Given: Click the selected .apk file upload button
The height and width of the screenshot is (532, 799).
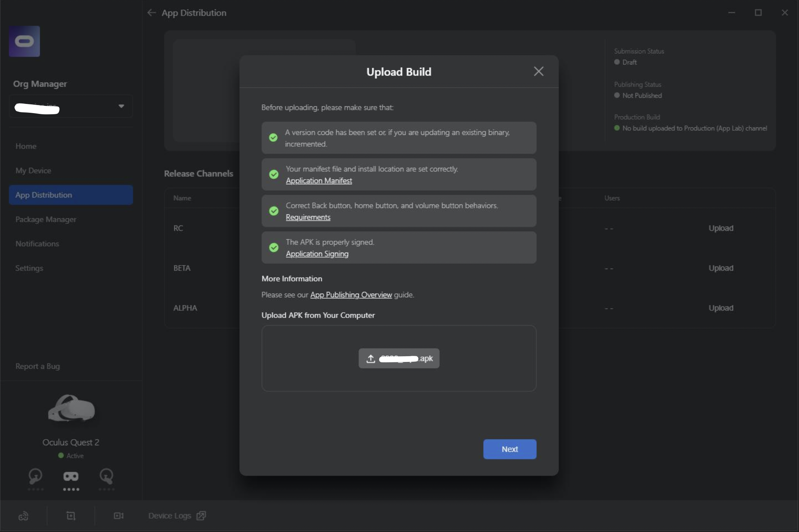Looking at the screenshot, I should 399,358.
